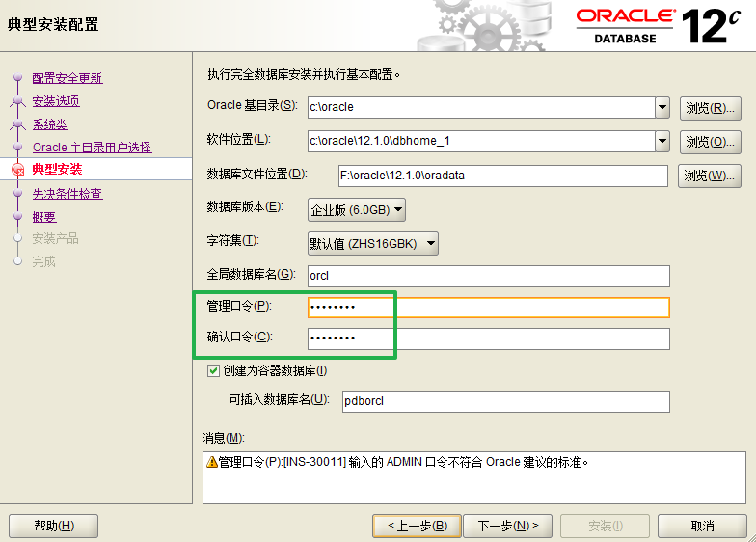Image resolution: width=756 pixels, height=542 pixels.
Task: Cancel installation with 取消 button
Action: 702,526
